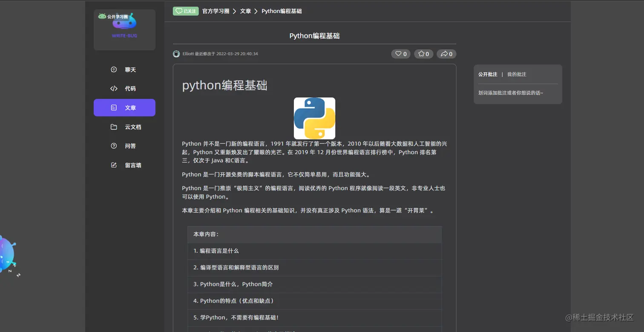Image resolution: width=644 pixels, height=332 pixels.
Task: Like the article with the heart button
Action: (x=401, y=54)
